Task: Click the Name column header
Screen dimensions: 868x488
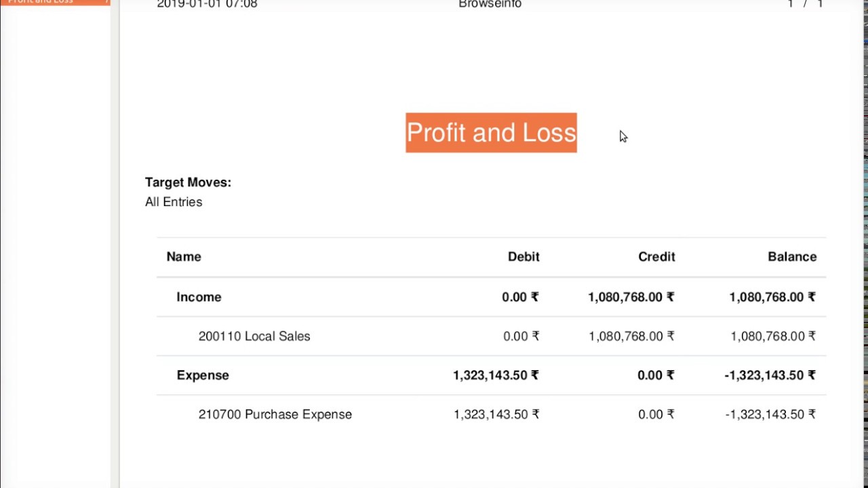Action: coord(184,257)
